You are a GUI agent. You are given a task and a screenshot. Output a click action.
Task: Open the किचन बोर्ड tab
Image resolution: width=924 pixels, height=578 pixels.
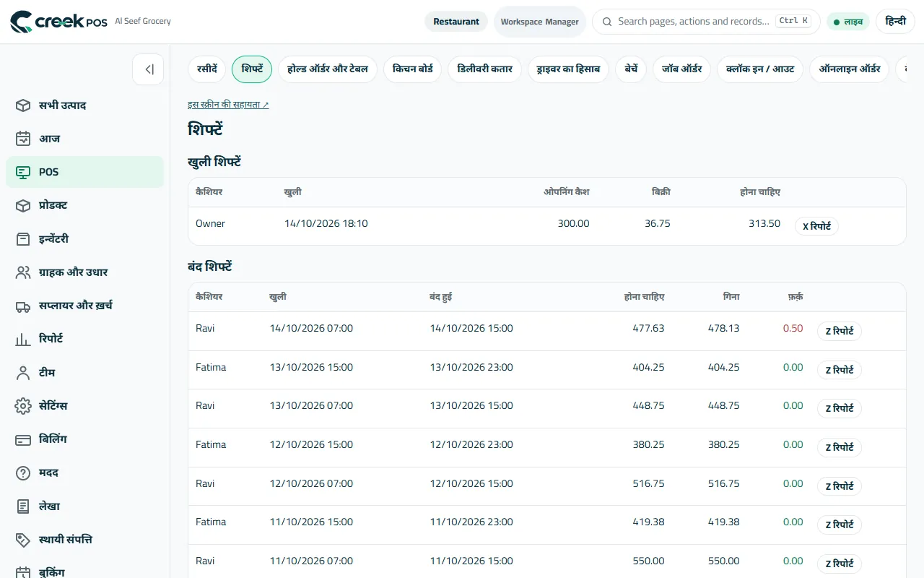click(x=413, y=69)
